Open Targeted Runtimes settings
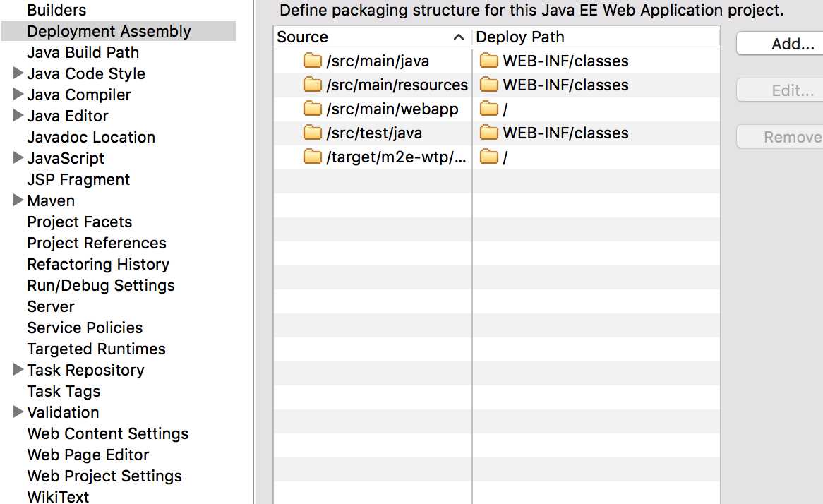The width and height of the screenshot is (823, 504). point(96,349)
